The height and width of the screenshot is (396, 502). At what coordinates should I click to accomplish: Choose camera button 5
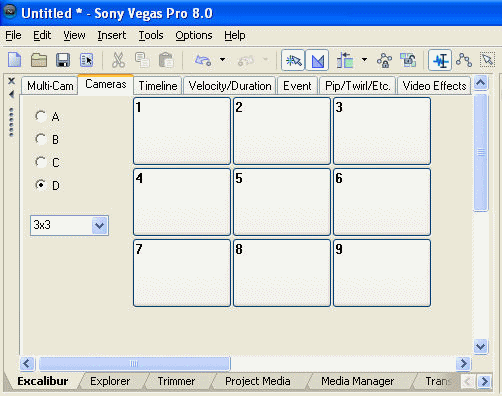click(282, 202)
